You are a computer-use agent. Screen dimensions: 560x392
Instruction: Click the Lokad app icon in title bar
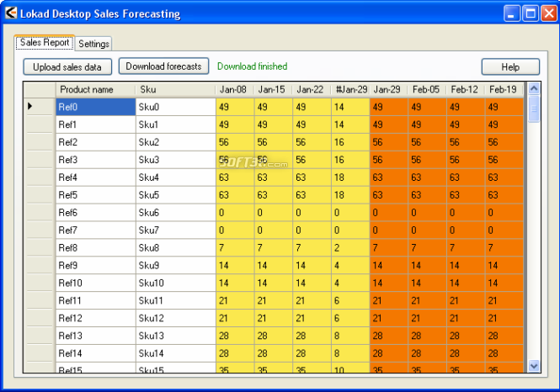pyautogui.click(x=11, y=13)
